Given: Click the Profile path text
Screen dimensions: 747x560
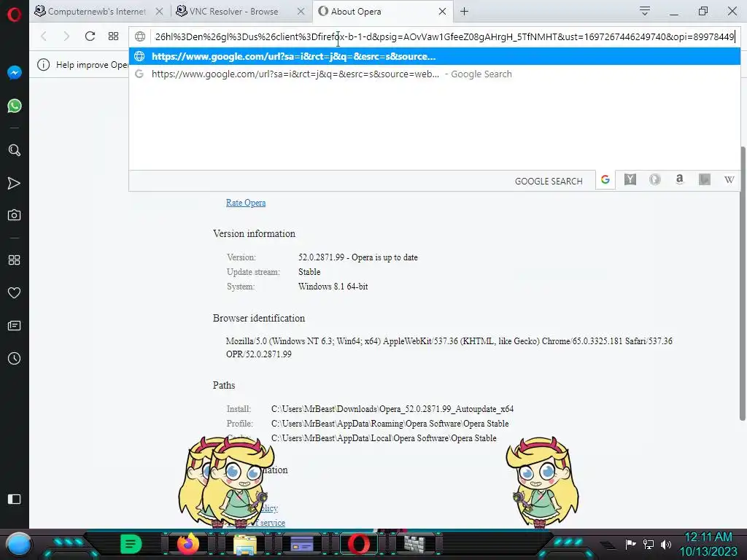Looking at the screenshot, I should click(x=390, y=424).
